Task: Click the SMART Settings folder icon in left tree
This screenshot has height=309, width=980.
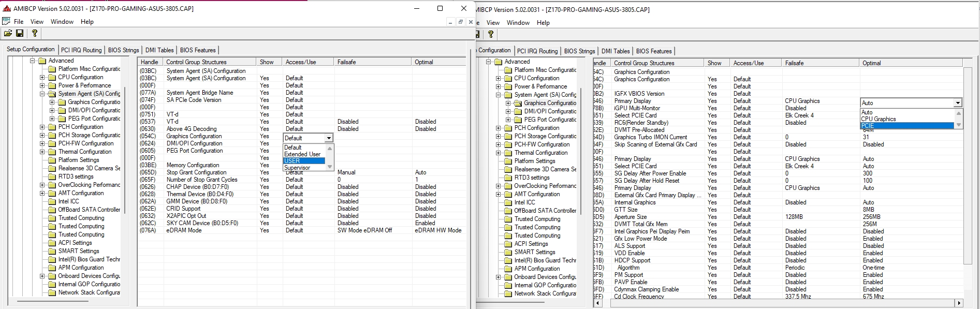Action: coord(52,251)
